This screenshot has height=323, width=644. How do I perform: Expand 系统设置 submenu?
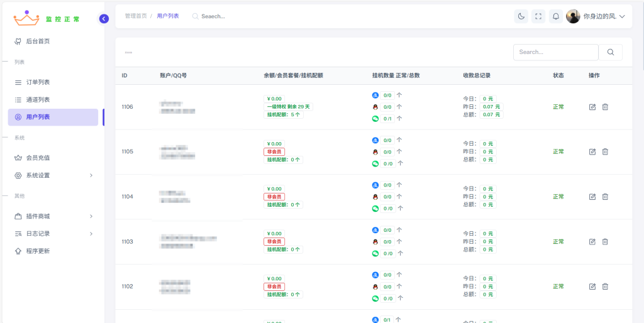(x=53, y=175)
